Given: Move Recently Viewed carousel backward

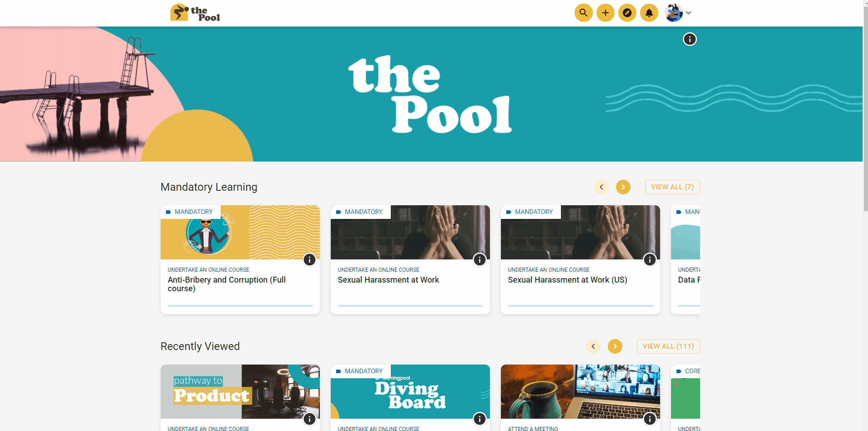Looking at the screenshot, I should tap(593, 346).
